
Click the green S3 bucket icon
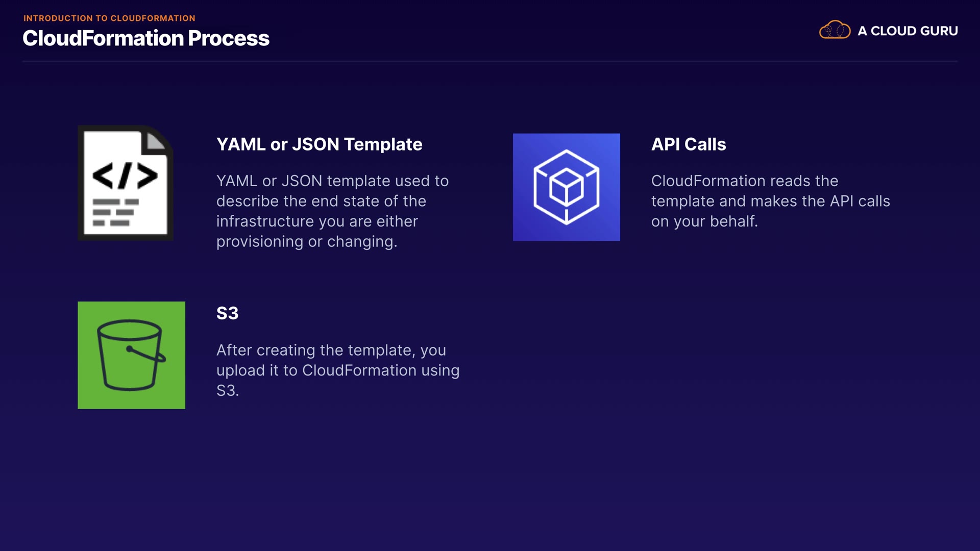click(x=131, y=355)
